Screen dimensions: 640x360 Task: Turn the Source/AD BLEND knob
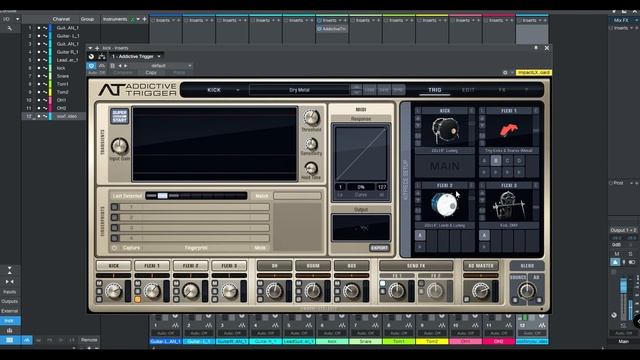[527, 291]
